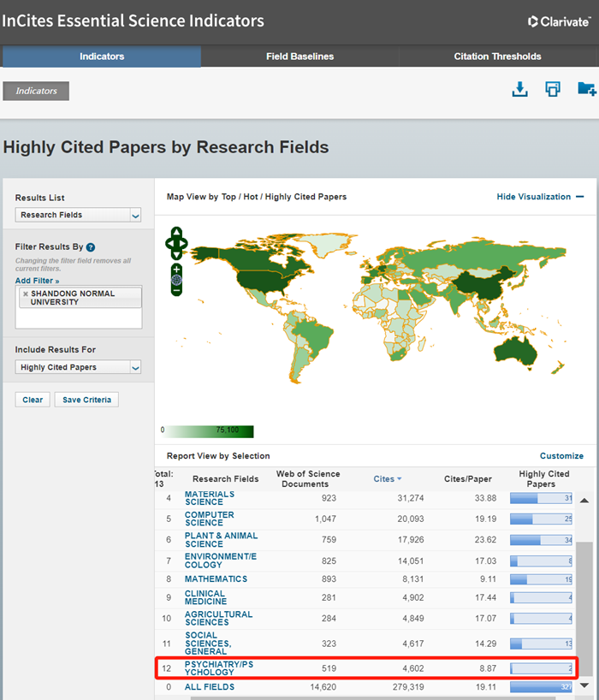Pan the map up with arrow
Viewport: 599px width, 700px height.
point(176,233)
